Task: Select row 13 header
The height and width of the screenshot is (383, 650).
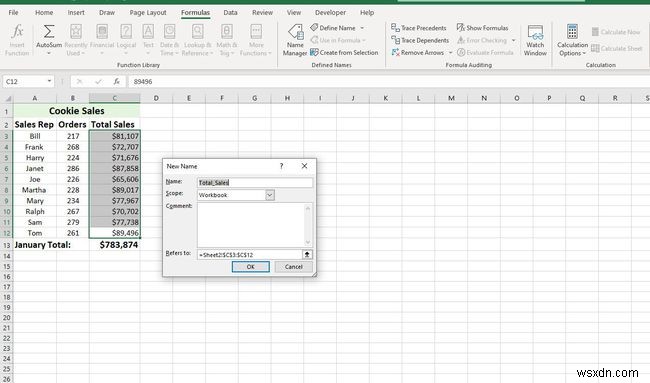Action: click(x=7, y=245)
